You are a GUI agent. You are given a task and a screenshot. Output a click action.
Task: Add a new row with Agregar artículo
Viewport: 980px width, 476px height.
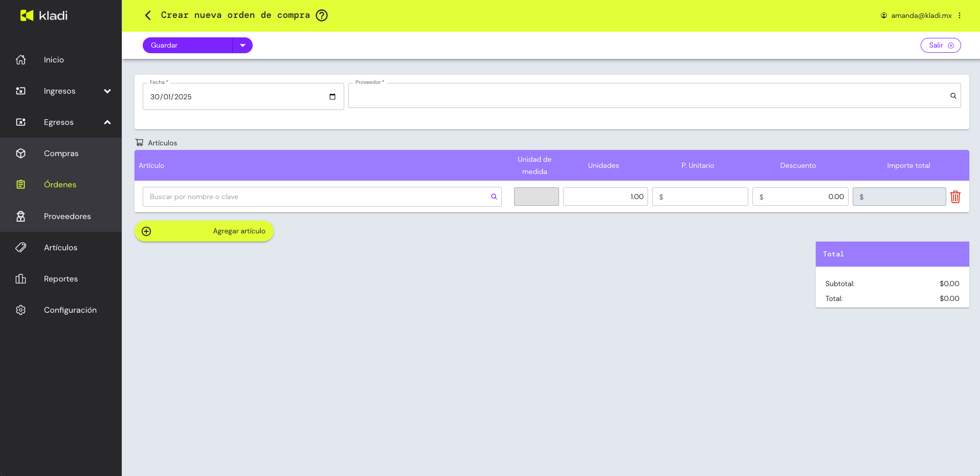pos(204,231)
